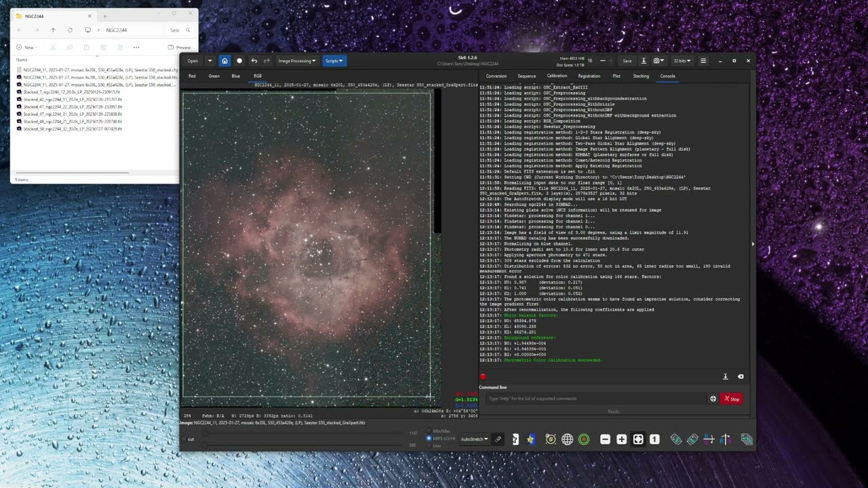
Task: Show the celestial grid globe icon
Action: click(568, 439)
